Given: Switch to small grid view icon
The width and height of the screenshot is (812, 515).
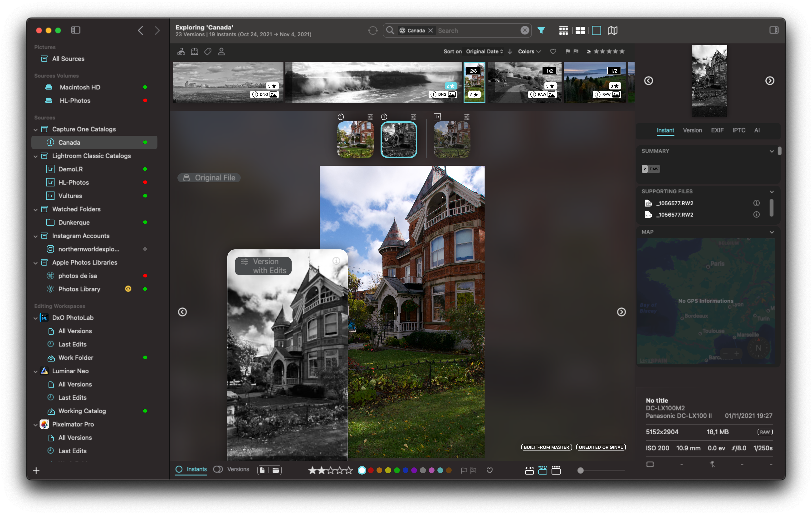Looking at the screenshot, I should point(563,31).
